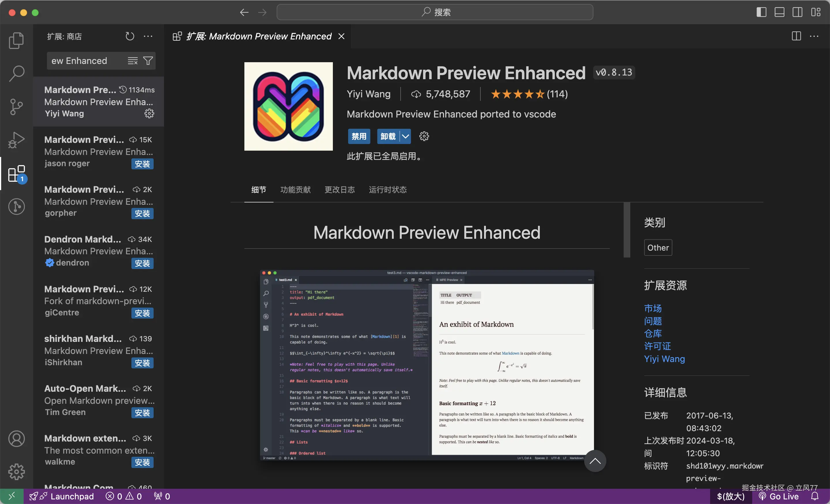Click the star rating (114)
Image resolution: width=830 pixels, height=504 pixels.
point(529,94)
